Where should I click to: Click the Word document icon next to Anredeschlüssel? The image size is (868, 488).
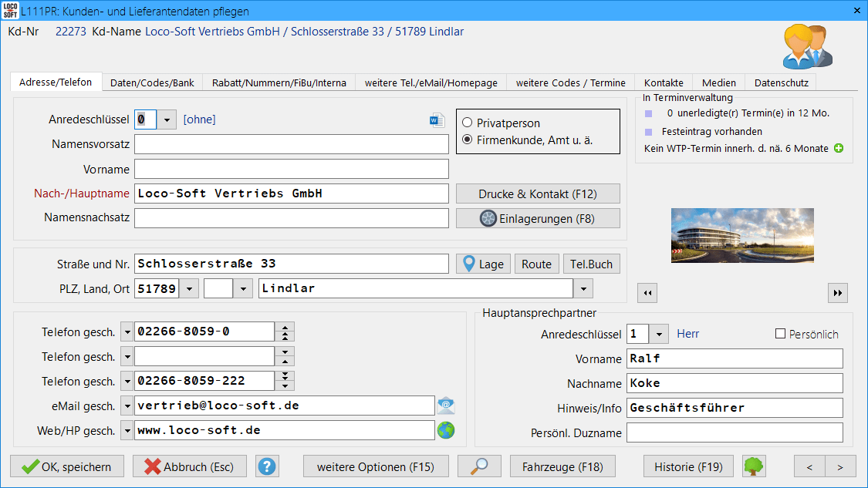[437, 120]
